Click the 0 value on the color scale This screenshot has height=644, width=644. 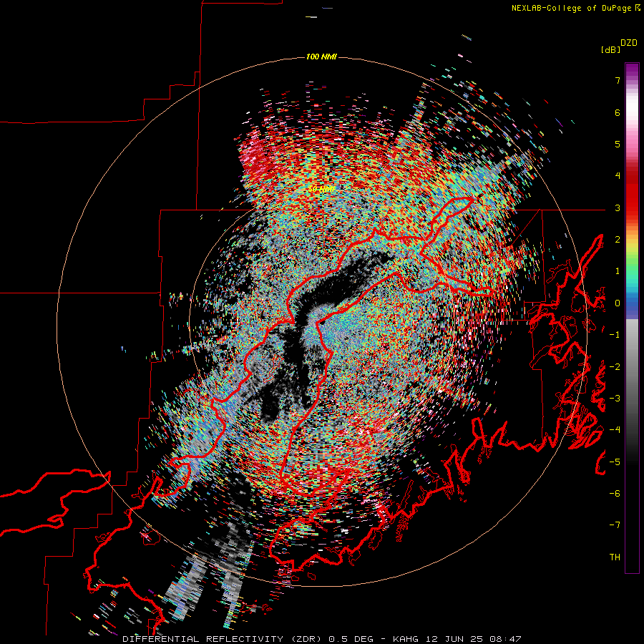(x=618, y=303)
